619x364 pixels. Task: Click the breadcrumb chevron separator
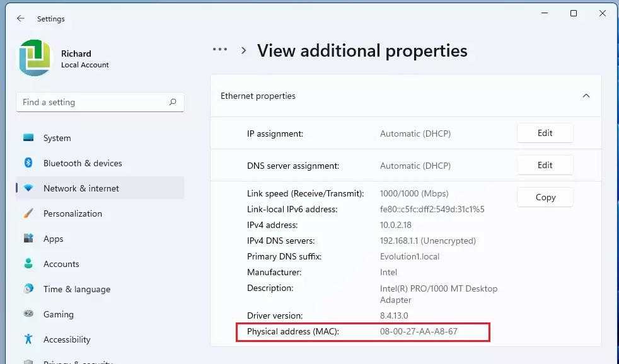coord(243,50)
